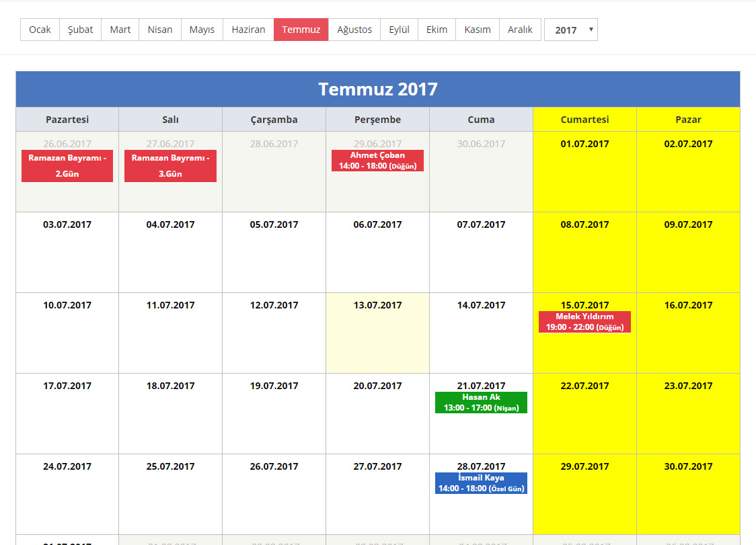Click the Salı column header
Viewport: 756px width, 545px height.
[x=170, y=120]
